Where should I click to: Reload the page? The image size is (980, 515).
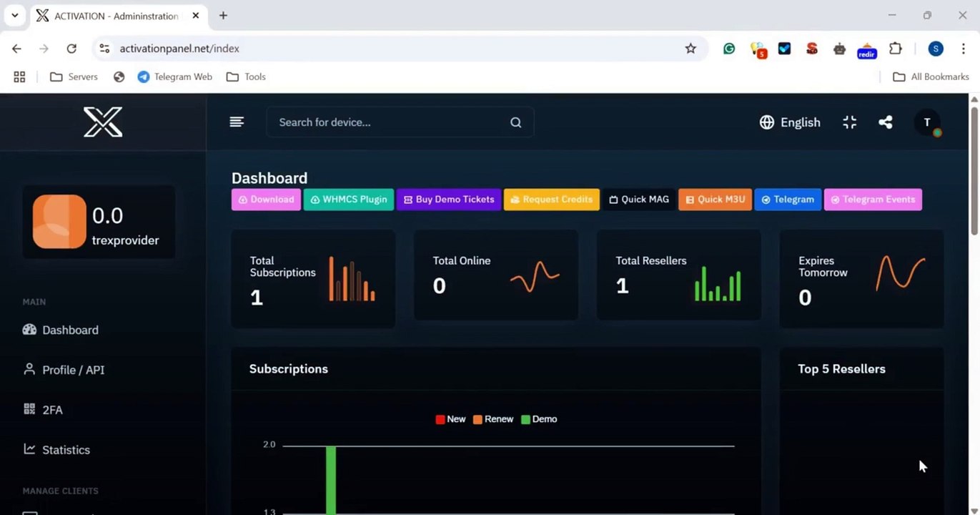click(71, 49)
